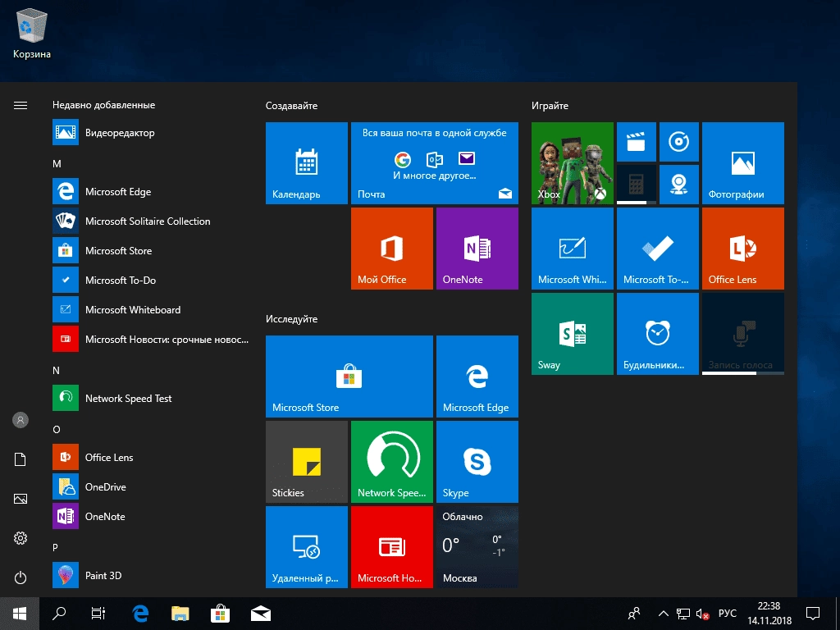Toggle the muted volume tray icon
The height and width of the screenshot is (630, 840).
[x=702, y=614]
